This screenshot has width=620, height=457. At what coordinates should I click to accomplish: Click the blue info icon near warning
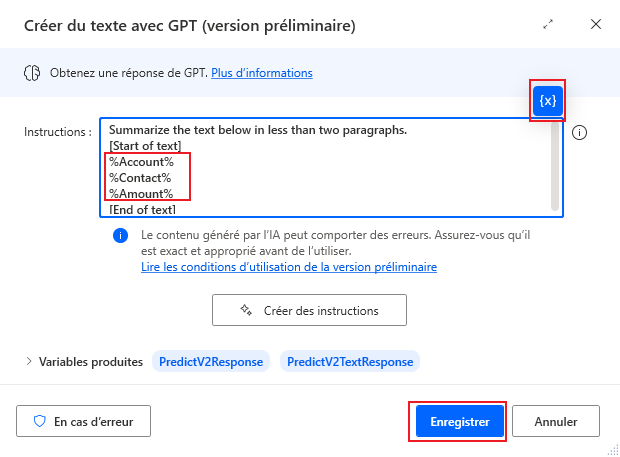pos(121,236)
